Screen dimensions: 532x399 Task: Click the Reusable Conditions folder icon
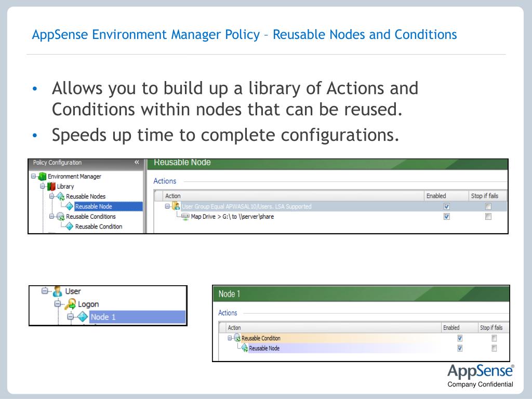(x=60, y=217)
